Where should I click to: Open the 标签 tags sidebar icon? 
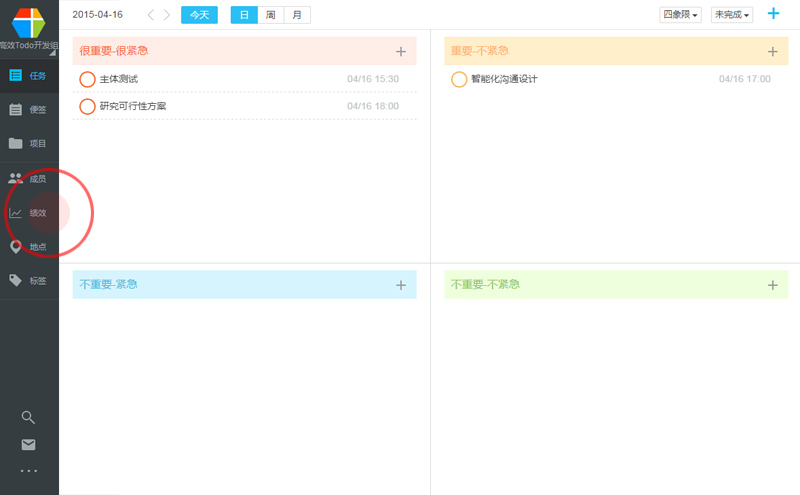16,281
